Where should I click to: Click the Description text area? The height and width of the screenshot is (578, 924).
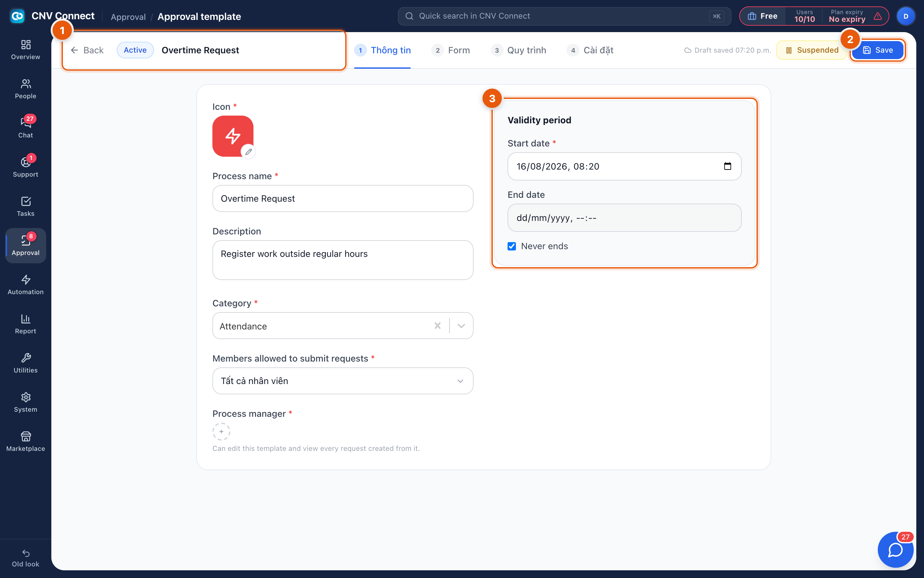(343, 260)
